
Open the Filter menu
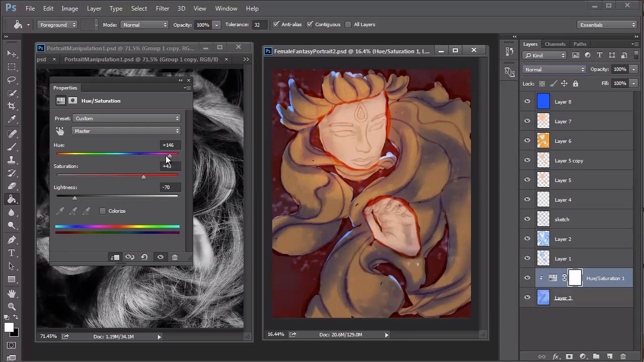click(x=163, y=9)
